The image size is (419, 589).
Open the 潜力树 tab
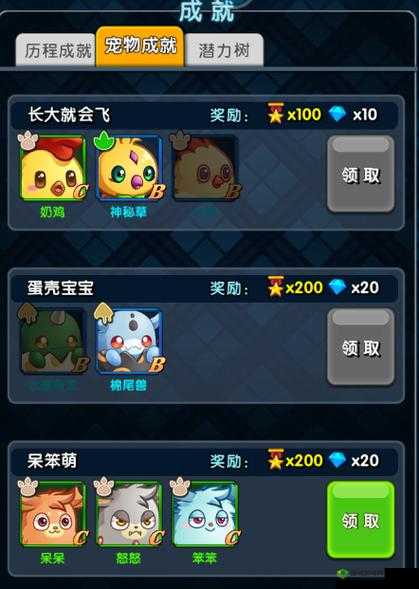coord(224,50)
